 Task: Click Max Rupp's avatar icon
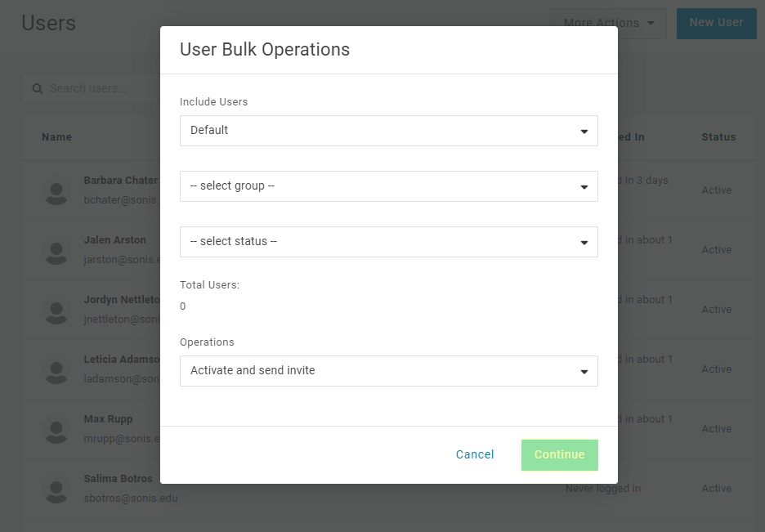pyautogui.click(x=56, y=430)
